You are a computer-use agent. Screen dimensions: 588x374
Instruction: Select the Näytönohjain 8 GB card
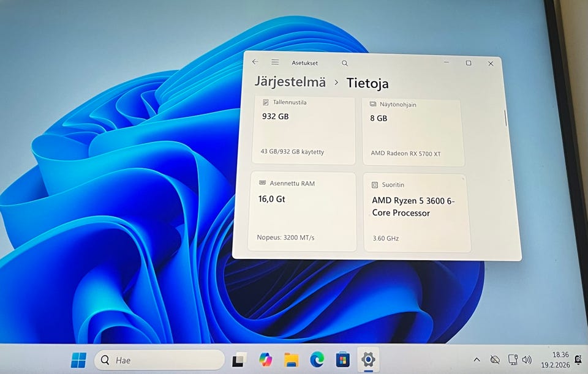coord(412,133)
